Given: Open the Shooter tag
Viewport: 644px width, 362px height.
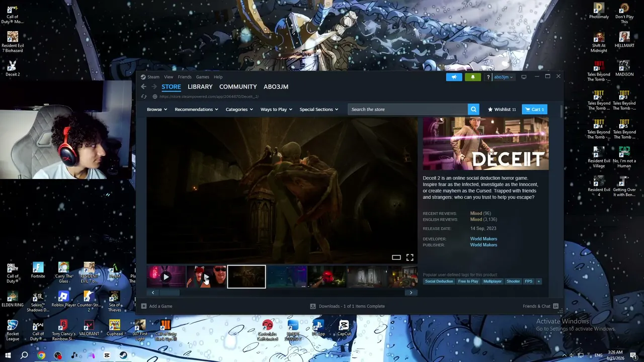Looking at the screenshot, I should coord(513,281).
